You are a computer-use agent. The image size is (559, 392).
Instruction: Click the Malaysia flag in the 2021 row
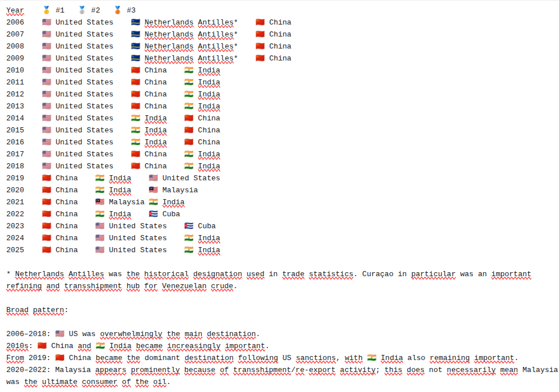100,202
